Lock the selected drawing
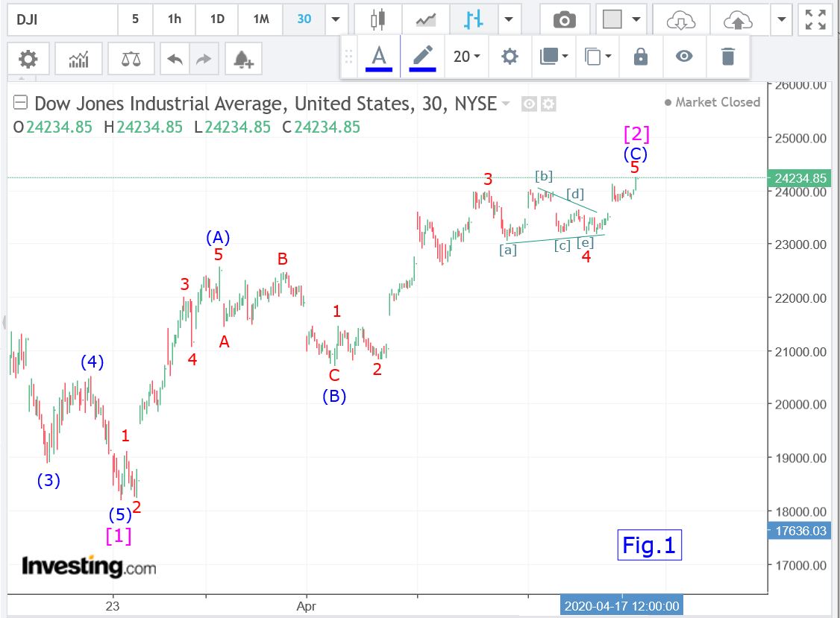This screenshot has width=840, height=618. pyautogui.click(x=641, y=56)
